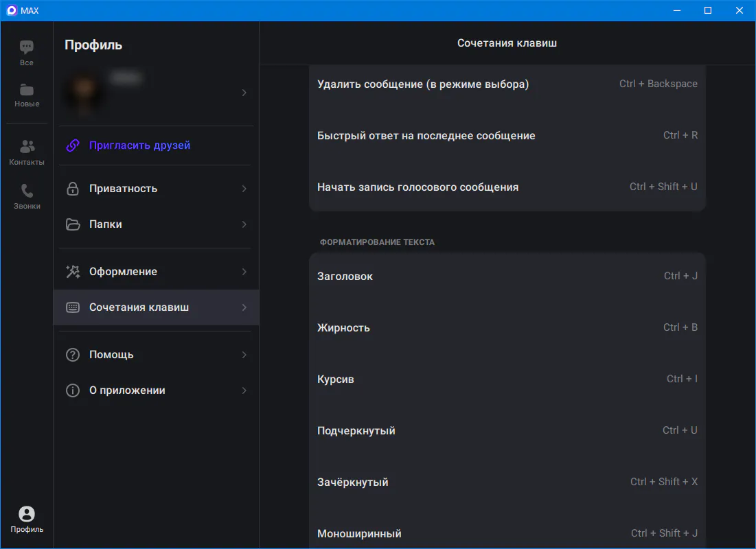Screen dimensions: 756x549
Task: Expand the Приватность chevron arrow
Action: pos(244,189)
